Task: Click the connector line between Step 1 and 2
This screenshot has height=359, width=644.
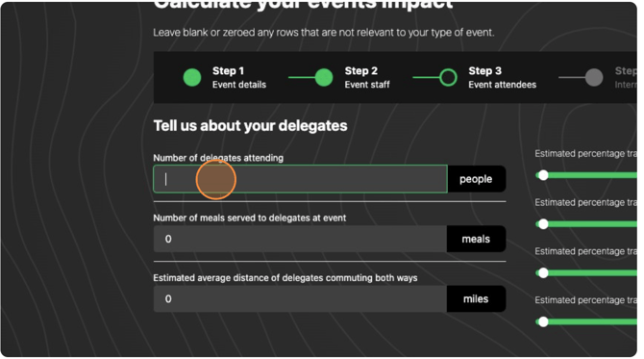Action: point(302,77)
